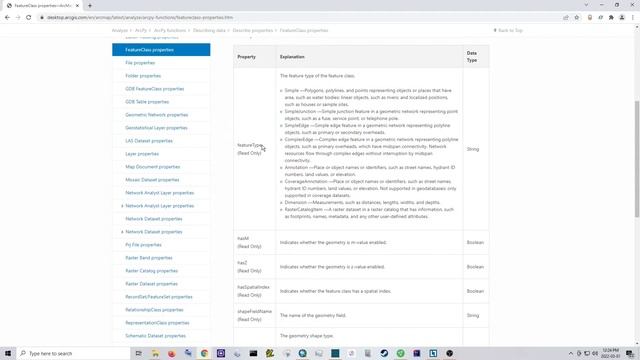Switch to Chrome on the taskbar

click(204, 353)
